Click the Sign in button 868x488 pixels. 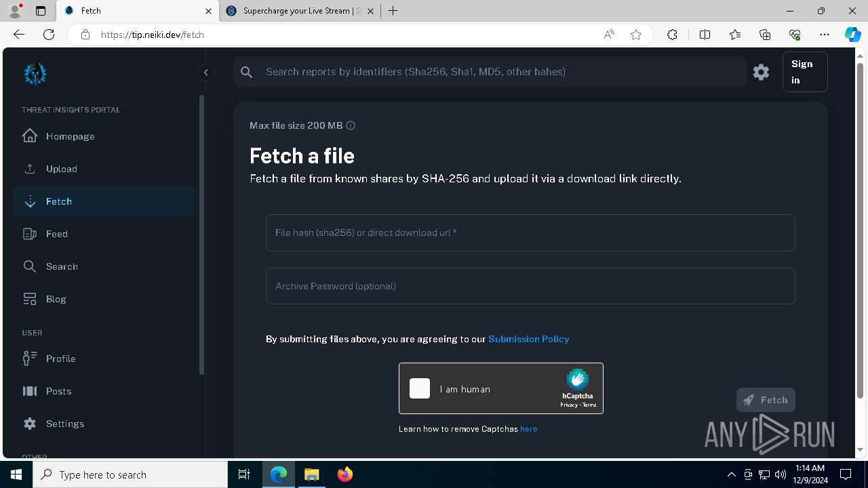tap(805, 72)
